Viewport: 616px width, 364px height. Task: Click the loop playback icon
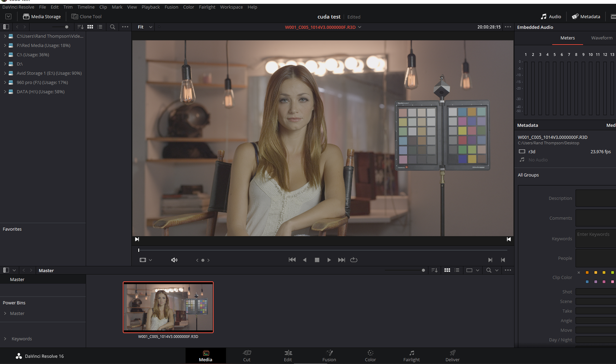354,260
